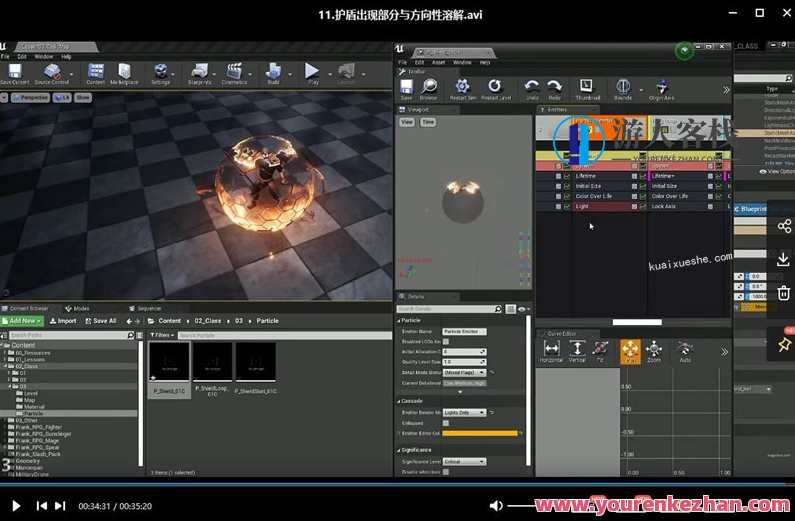
Task: Click the Thumbnail icon in Cascade
Action: pyautogui.click(x=587, y=87)
